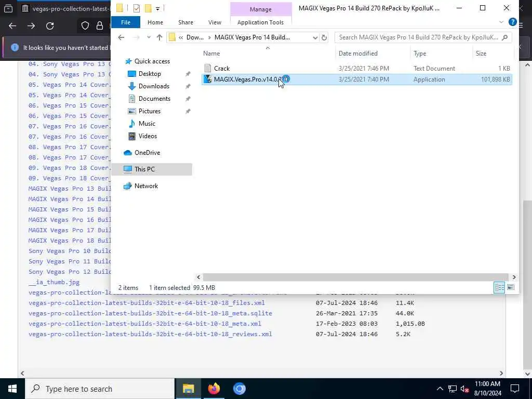Open the _meta.sqlite link in browser

[150, 313]
